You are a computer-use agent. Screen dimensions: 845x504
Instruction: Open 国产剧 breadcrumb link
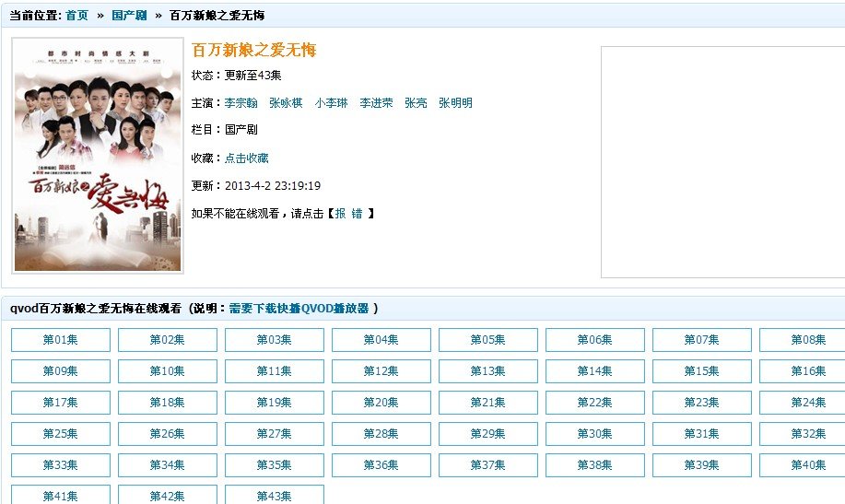[129, 15]
